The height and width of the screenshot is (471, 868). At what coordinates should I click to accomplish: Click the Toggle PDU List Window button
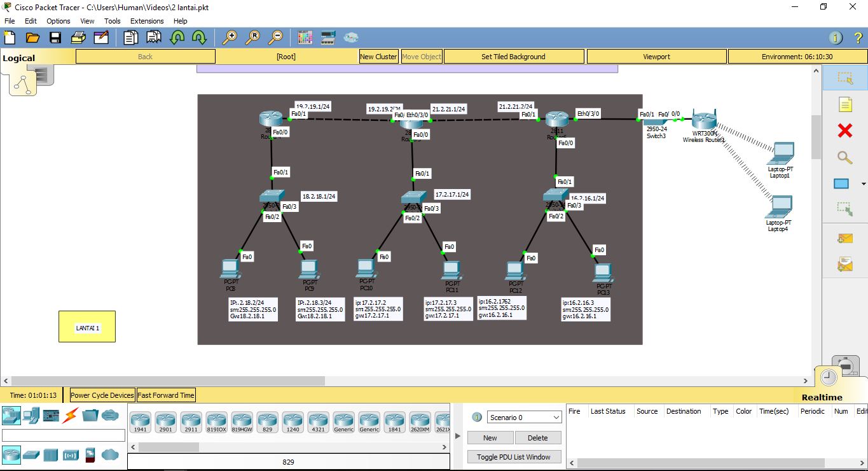coord(514,456)
